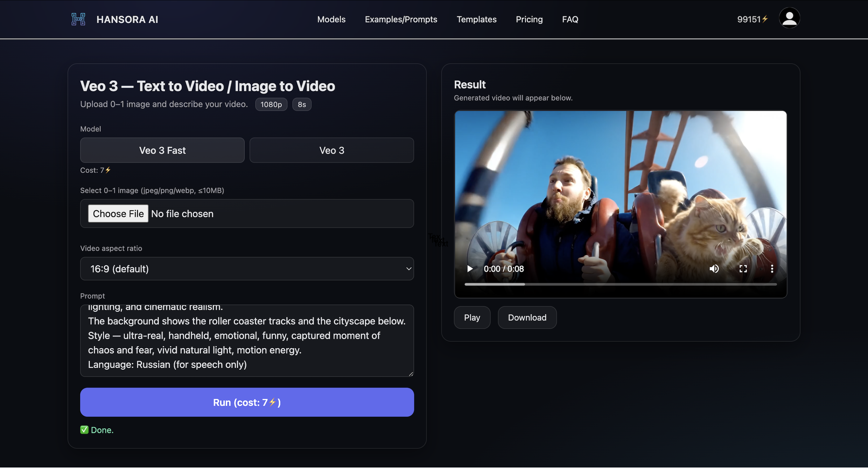Switch to the Veo 3 model

(332, 150)
